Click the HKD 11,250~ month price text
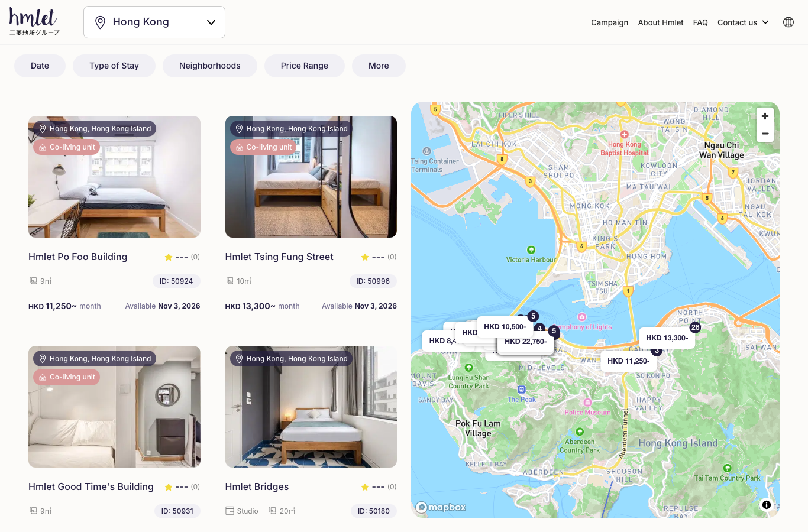The image size is (808, 532). tap(64, 306)
